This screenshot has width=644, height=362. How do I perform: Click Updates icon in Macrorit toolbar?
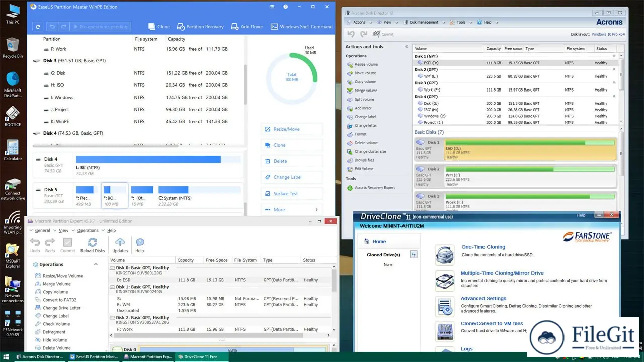pos(120,245)
